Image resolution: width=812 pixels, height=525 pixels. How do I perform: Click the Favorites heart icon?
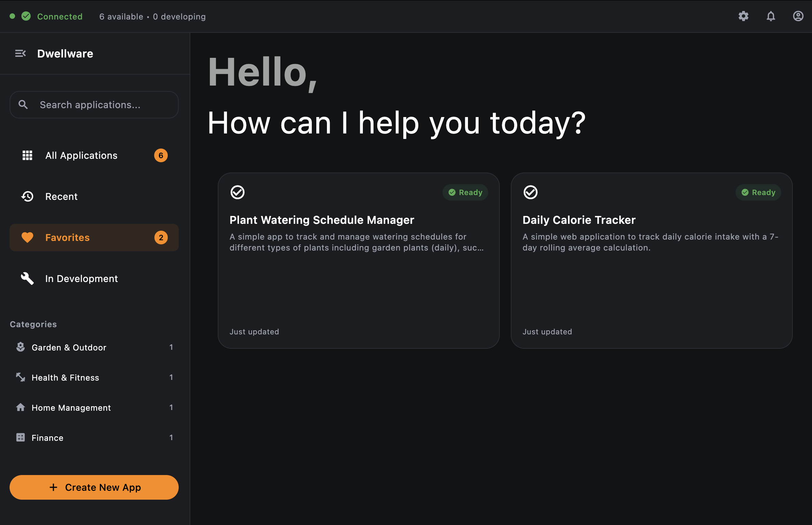pos(27,237)
